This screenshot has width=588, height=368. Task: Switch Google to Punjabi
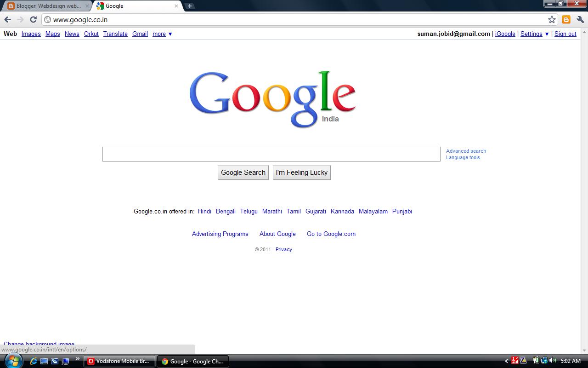pos(402,211)
